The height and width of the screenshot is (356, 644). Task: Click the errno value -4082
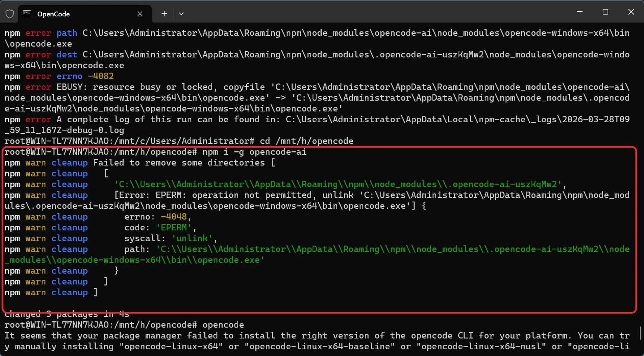coord(101,76)
